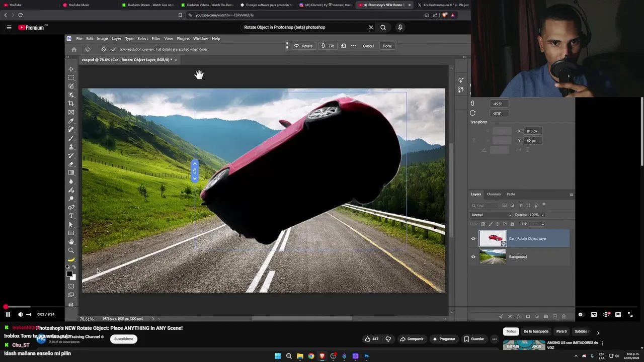
Task: Select the Clone Stamp tool
Action: pyautogui.click(x=71, y=147)
